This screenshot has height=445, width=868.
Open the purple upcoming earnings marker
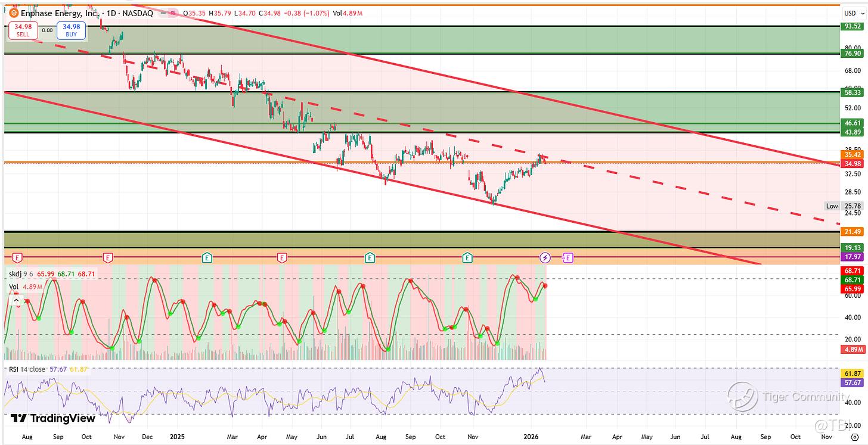coord(568,258)
